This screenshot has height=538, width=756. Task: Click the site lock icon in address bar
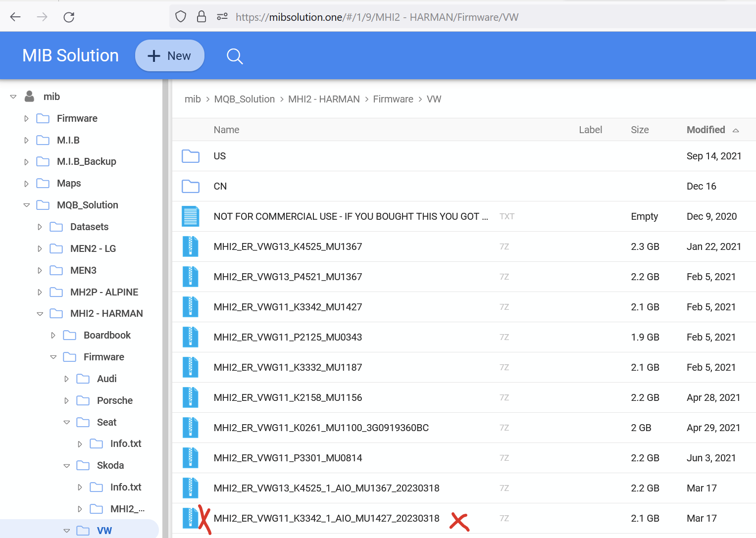[x=202, y=17]
